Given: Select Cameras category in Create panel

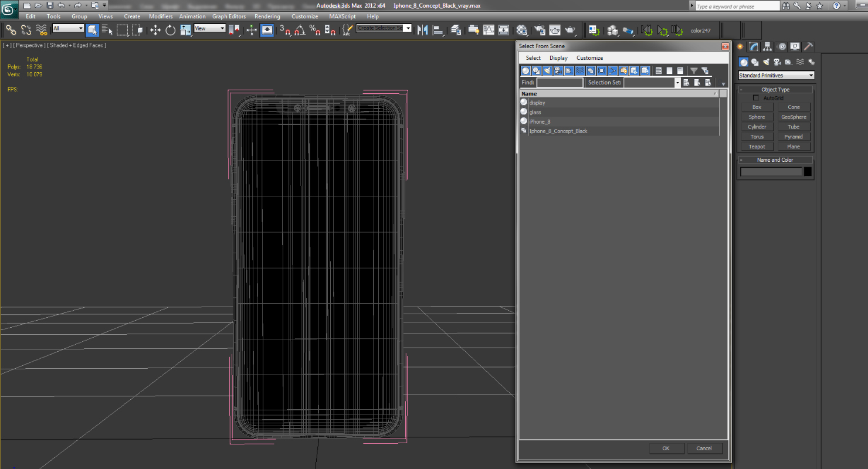Looking at the screenshot, I should [777, 62].
